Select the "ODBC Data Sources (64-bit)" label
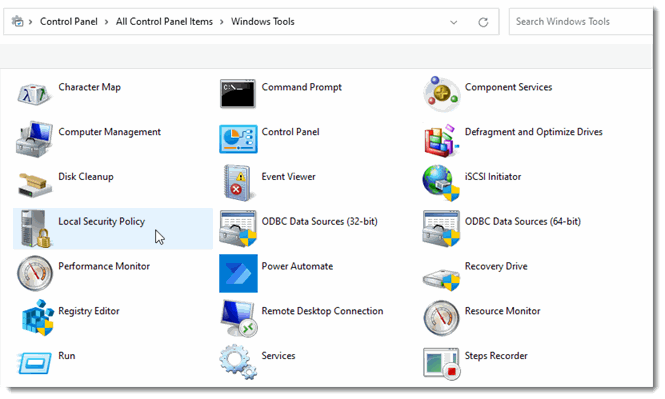 (522, 221)
